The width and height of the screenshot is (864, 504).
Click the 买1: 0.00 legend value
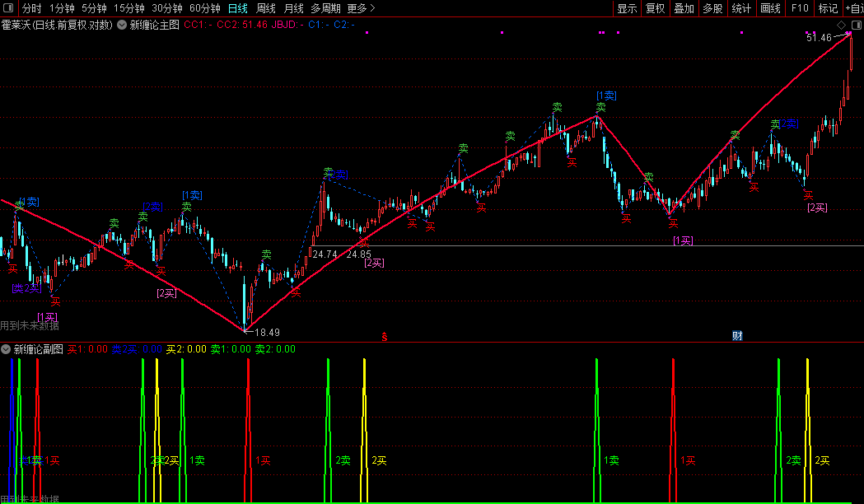click(87, 349)
